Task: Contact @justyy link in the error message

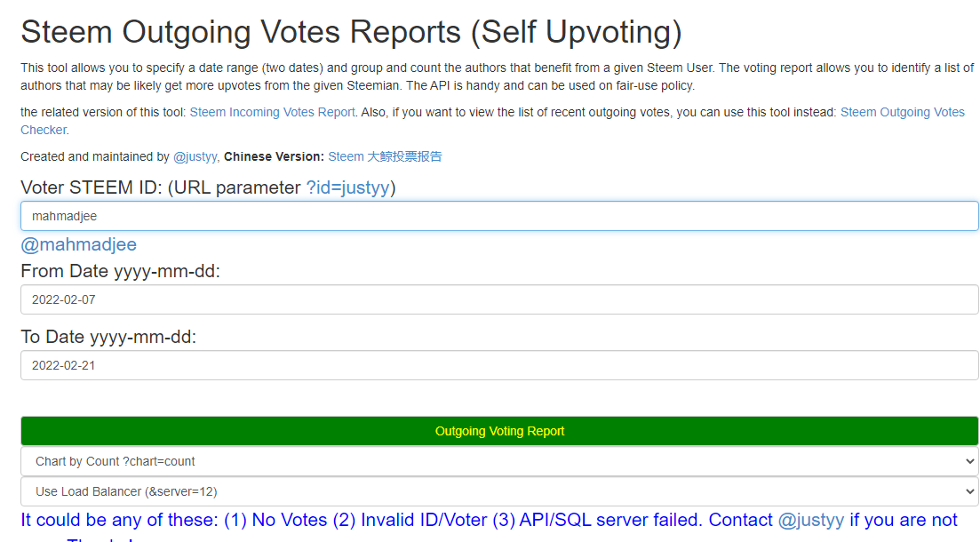Action: 810,520
